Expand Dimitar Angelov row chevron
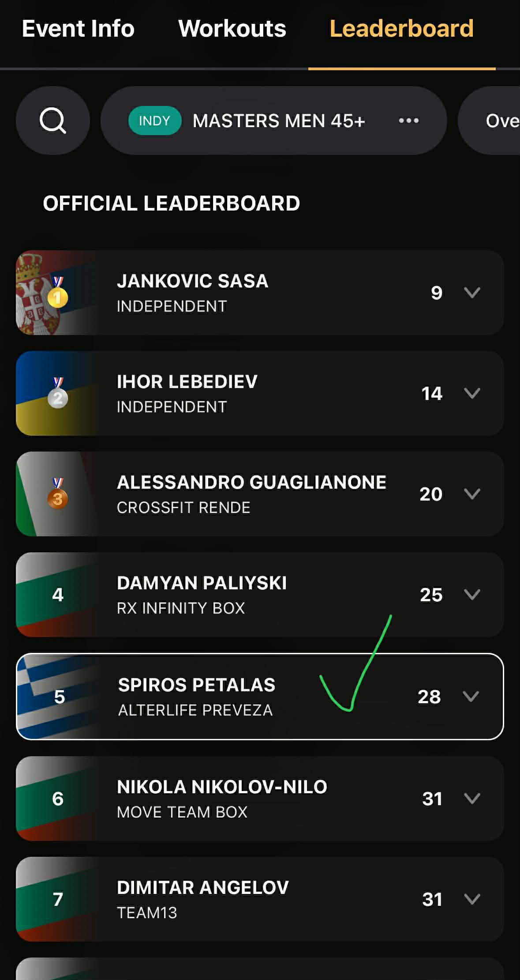Screen dimensions: 520x980 click(472, 899)
